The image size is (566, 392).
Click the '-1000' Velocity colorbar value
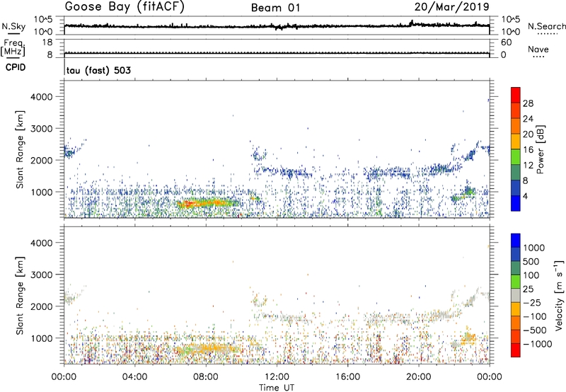pos(538,344)
